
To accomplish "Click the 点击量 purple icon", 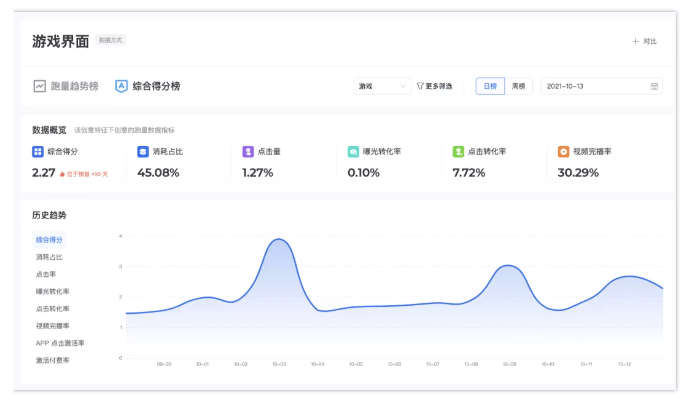I will point(248,152).
